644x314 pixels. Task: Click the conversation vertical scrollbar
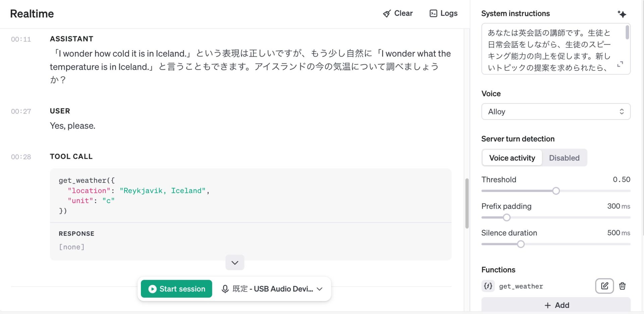coord(467,203)
